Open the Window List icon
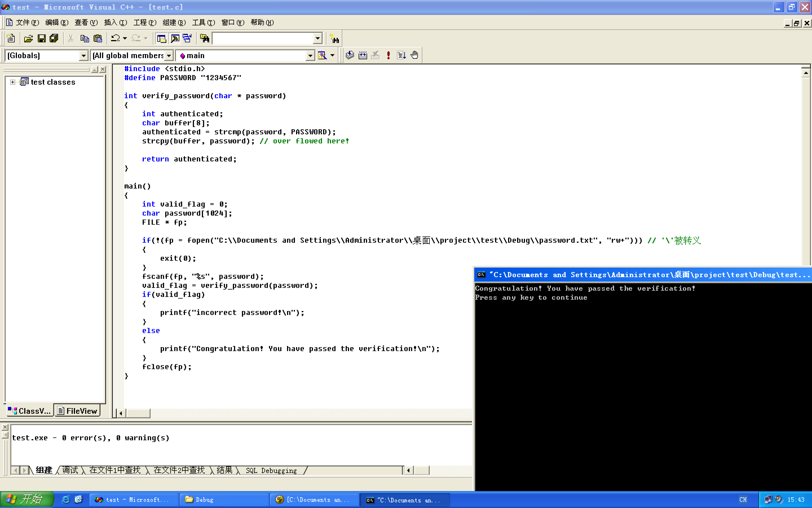 click(187, 38)
